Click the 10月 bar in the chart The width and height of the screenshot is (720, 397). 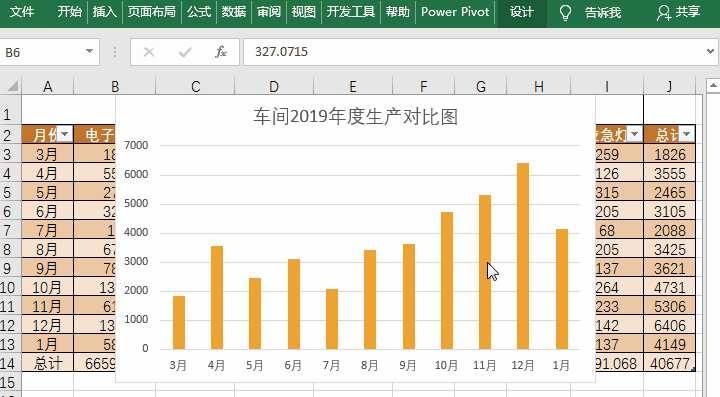tap(447, 280)
